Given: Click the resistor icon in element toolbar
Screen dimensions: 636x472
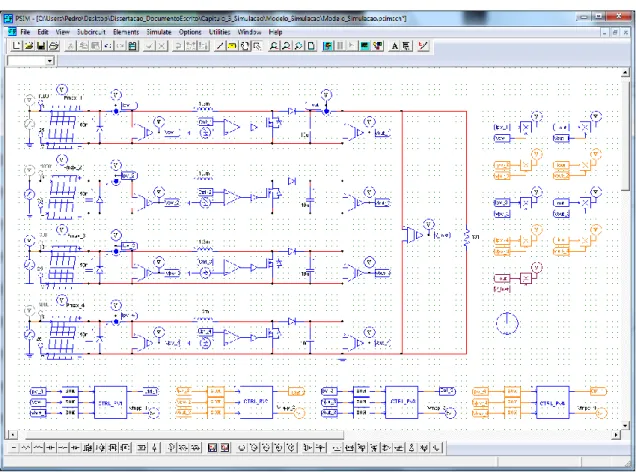Looking at the screenshot, I should 26,448.
